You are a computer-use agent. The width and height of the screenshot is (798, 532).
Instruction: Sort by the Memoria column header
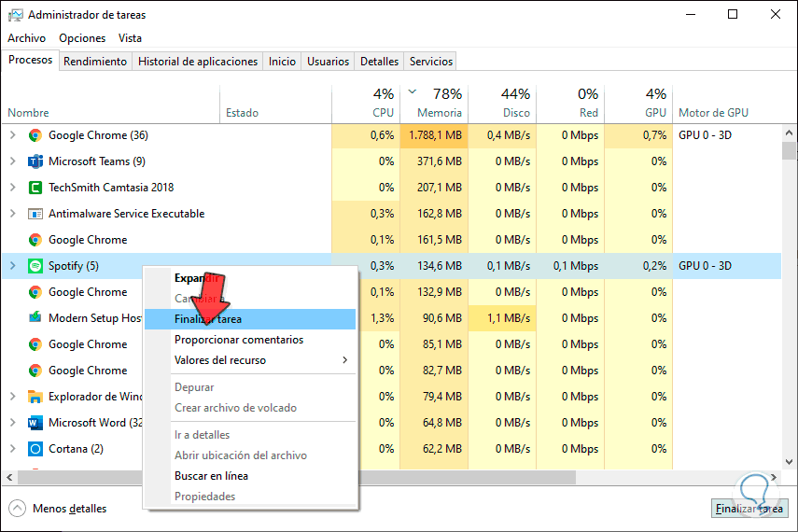pos(434,105)
